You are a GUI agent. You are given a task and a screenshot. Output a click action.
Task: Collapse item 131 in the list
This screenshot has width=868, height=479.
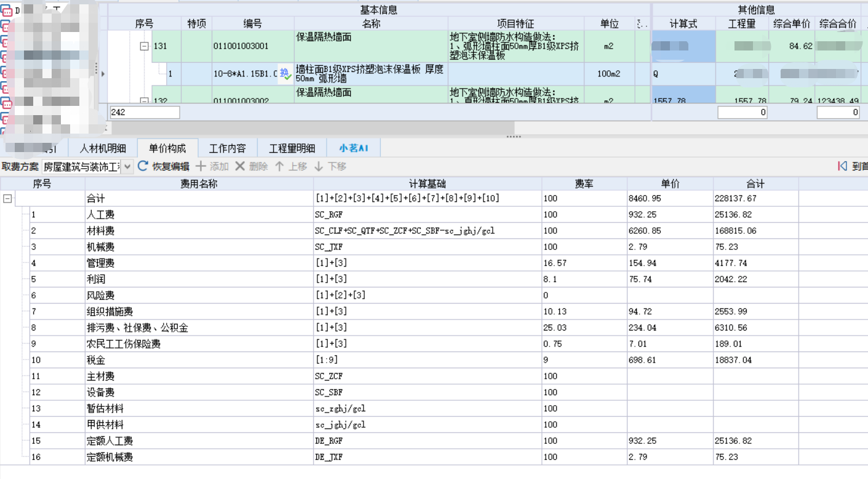pos(144,46)
